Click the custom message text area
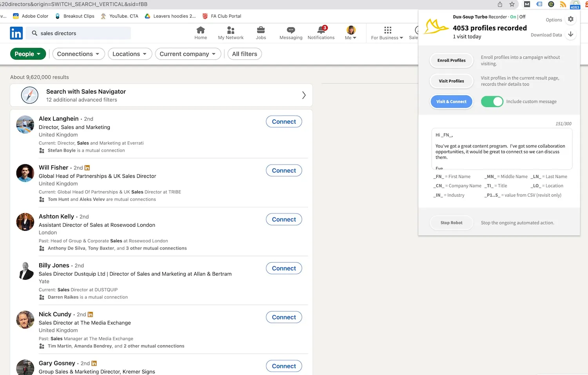The width and height of the screenshot is (588, 375). [x=502, y=149]
